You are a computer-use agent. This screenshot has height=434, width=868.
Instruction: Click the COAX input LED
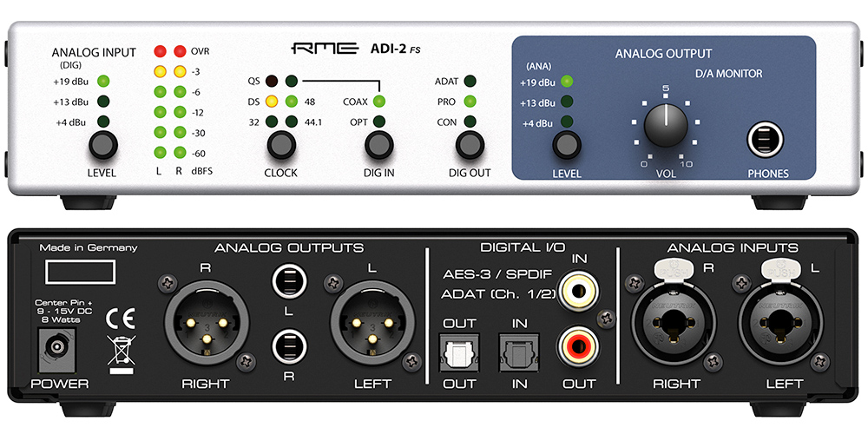pyautogui.click(x=378, y=102)
